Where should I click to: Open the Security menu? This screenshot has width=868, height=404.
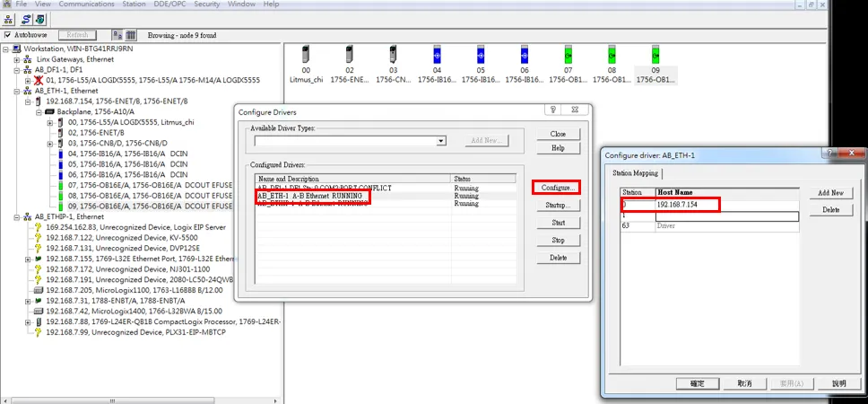pyautogui.click(x=207, y=4)
